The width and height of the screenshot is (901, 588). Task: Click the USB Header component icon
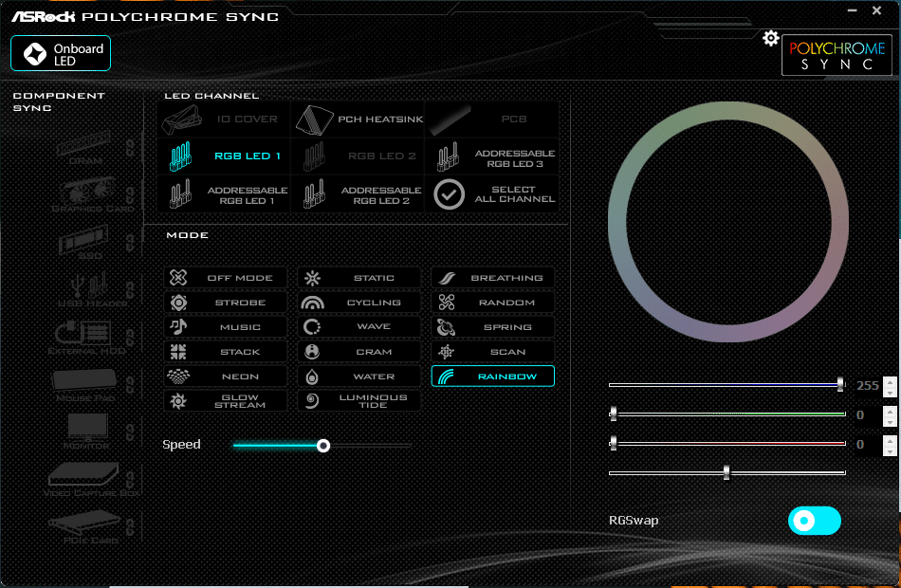coord(88,284)
